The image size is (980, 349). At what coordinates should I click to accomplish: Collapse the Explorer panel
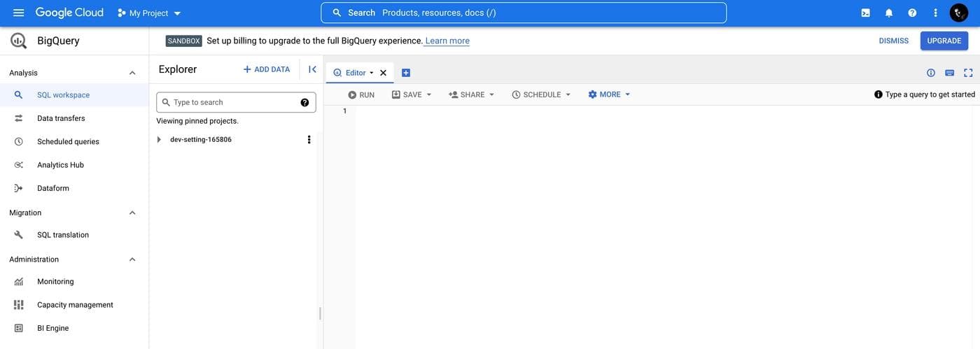(312, 69)
